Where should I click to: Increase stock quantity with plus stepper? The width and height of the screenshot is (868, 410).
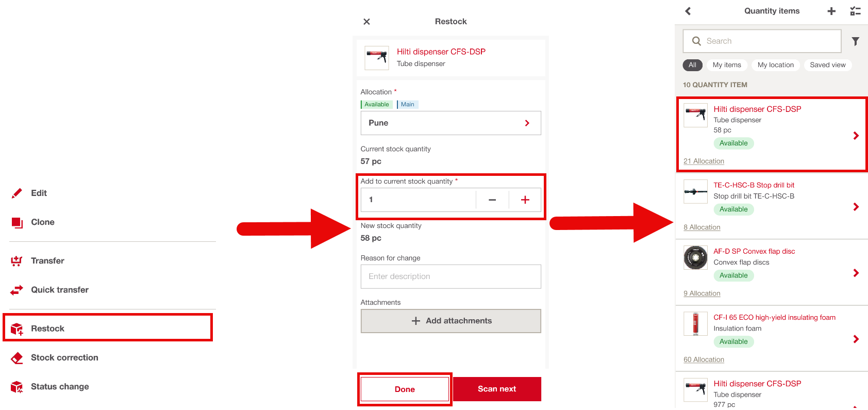(525, 200)
